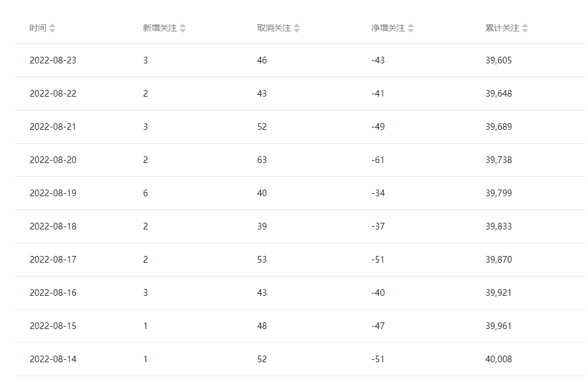
Task: Click net change value -47
Action: point(378,326)
